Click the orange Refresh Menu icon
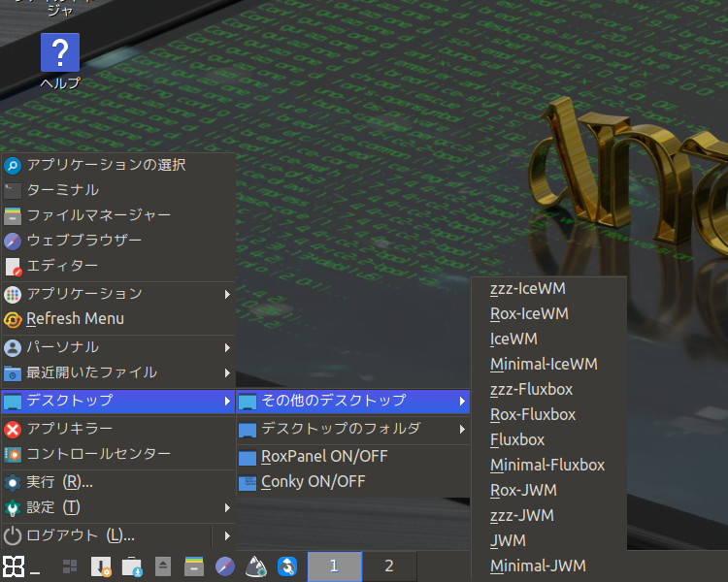 point(13,319)
